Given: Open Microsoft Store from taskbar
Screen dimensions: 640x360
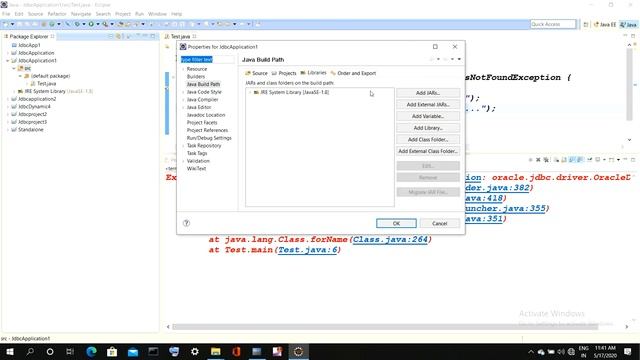Looking at the screenshot, I should tap(112, 351).
